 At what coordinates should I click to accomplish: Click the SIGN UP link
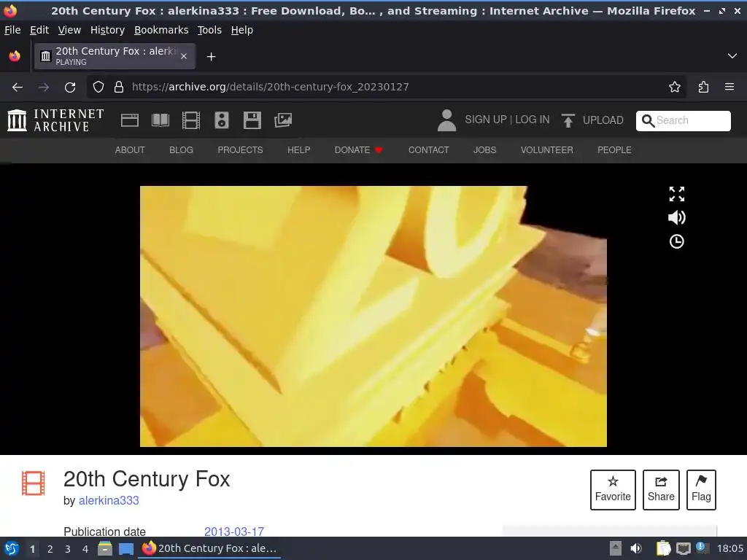[485, 120]
